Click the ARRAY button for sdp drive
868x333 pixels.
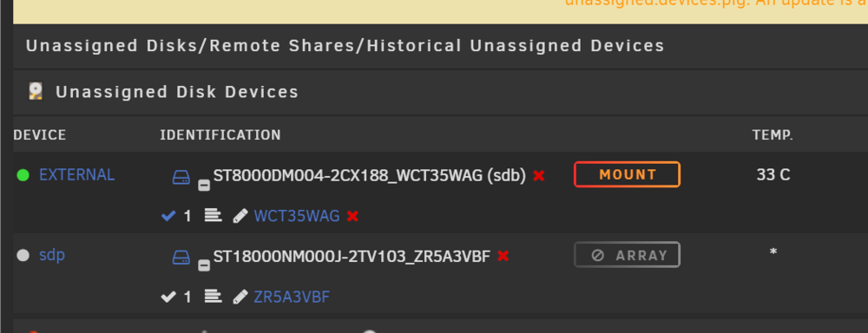pos(628,255)
